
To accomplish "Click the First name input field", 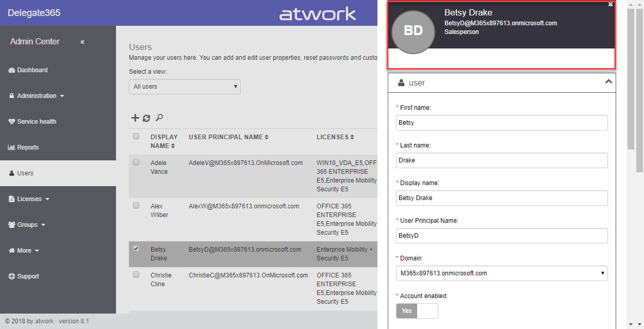I will coord(502,123).
